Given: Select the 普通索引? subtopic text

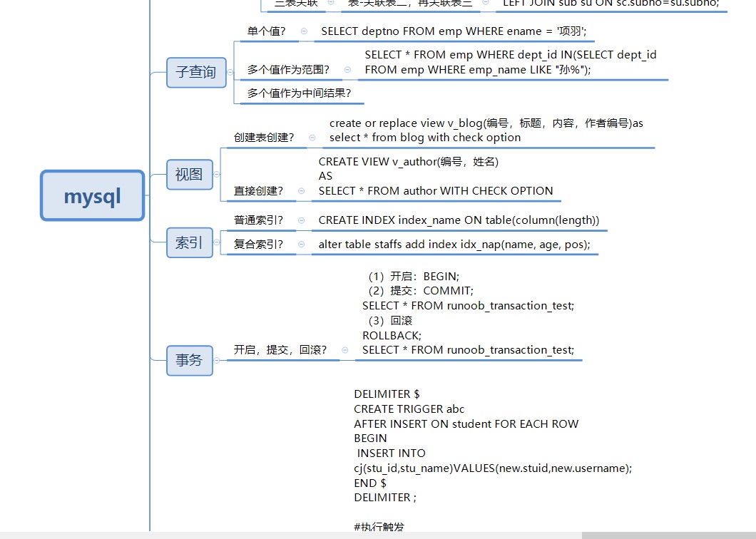Looking at the screenshot, I should [x=258, y=220].
